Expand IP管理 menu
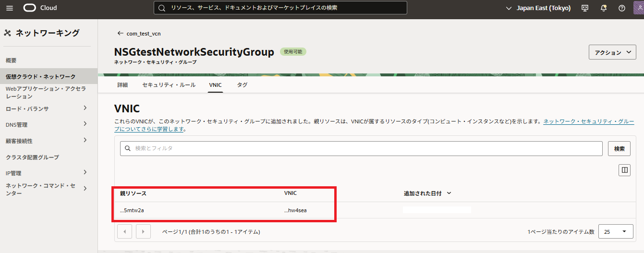The height and width of the screenshot is (253, 644). [85, 172]
